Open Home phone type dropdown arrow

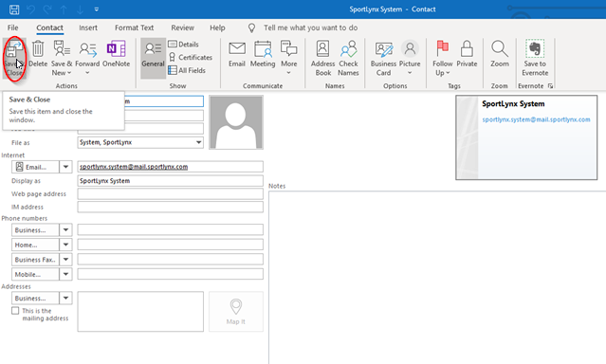pyautogui.click(x=65, y=245)
